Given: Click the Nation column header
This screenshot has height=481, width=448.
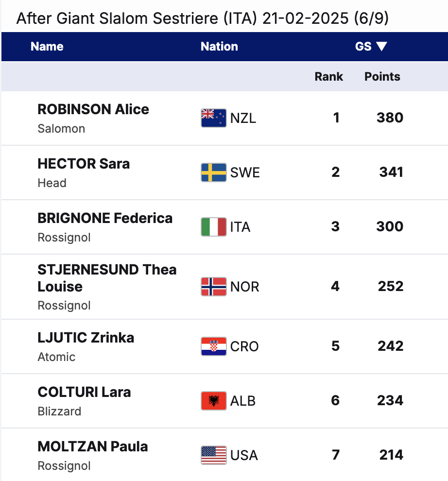Looking at the screenshot, I should click(219, 47).
